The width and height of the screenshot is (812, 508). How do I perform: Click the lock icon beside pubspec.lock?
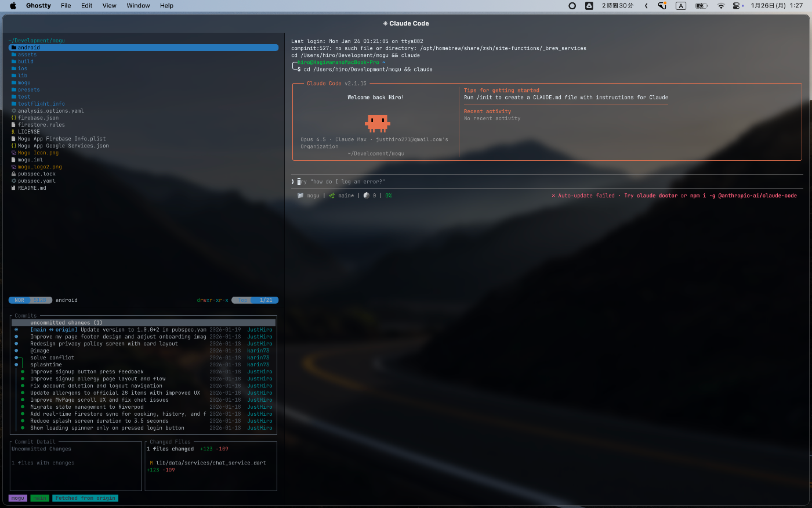[14, 174]
